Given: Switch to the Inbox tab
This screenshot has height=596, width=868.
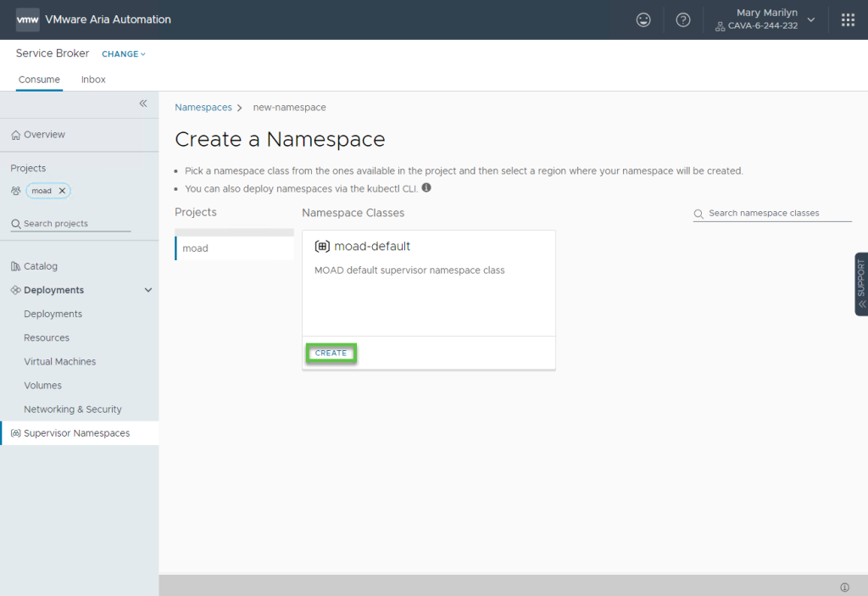Looking at the screenshot, I should [93, 80].
